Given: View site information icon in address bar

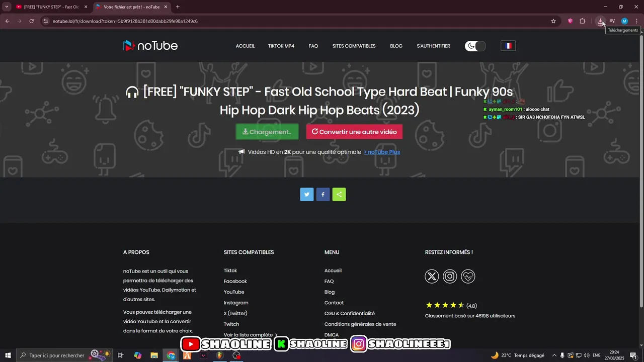Looking at the screenshot, I should point(45,21).
